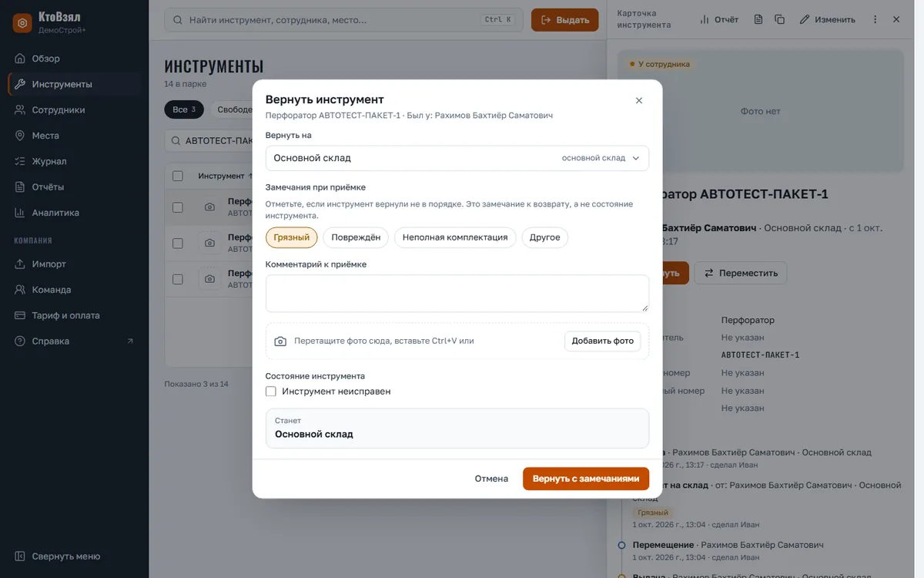
Task: Click the Обзор home icon
Action: 20,59
